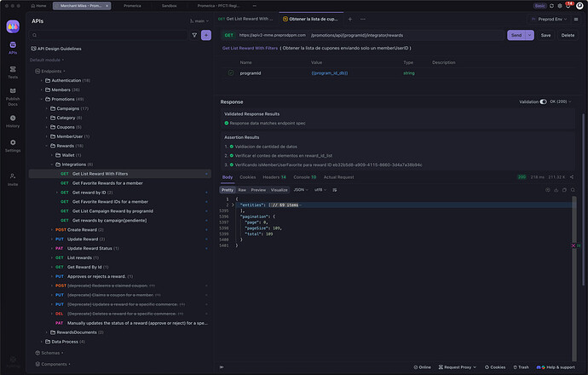Open the Tests section in left sidebar
Viewport: 588px width, 375px height.
click(x=13, y=71)
